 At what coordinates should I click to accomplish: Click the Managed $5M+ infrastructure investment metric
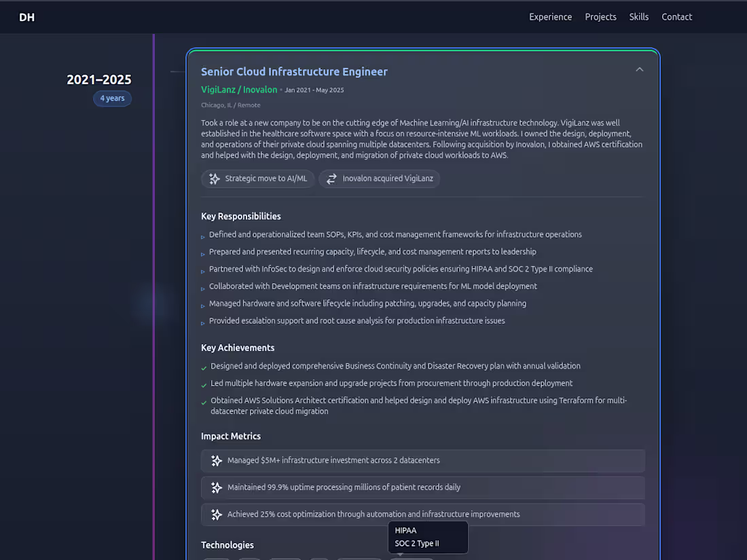423,460
